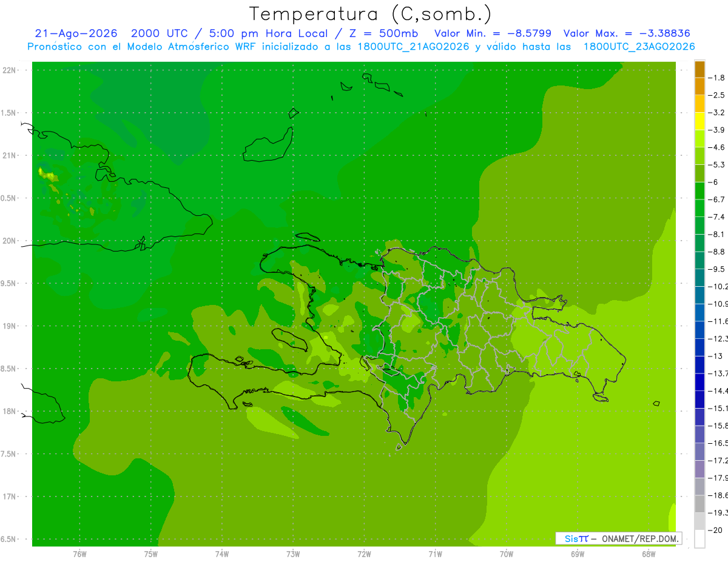Click the purple legend swatch between -17.2 and -17.9
Image resolution: width=728 pixels, height=562 pixels.
click(699, 469)
